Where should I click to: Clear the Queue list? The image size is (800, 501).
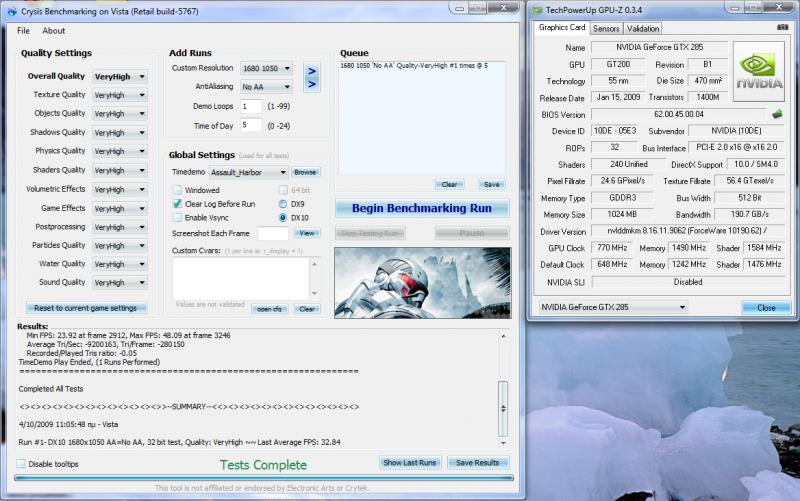click(449, 184)
